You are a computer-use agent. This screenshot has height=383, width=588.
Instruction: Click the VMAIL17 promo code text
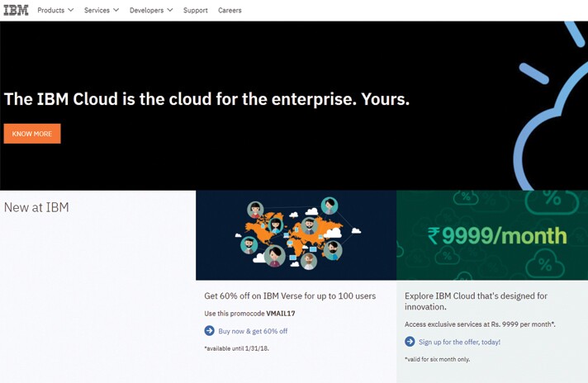[280, 314]
